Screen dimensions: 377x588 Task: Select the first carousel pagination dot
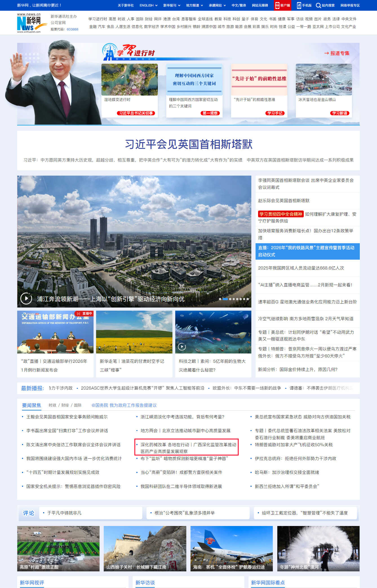220,299
